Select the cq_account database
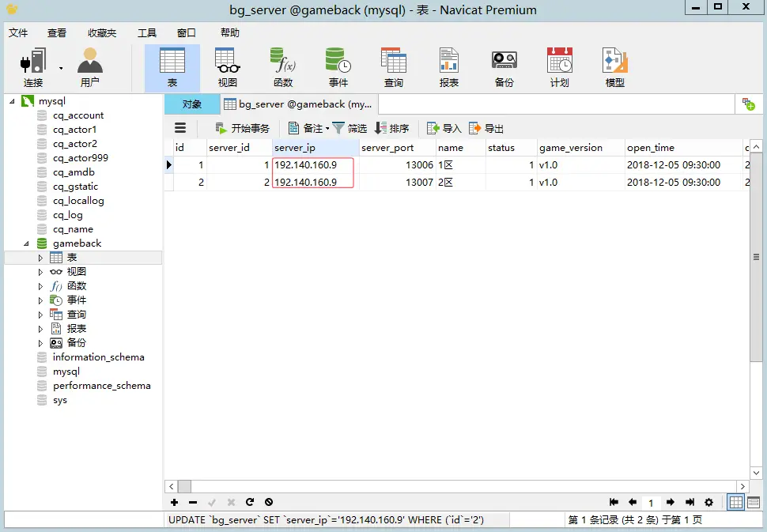The image size is (767, 532). [78, 115]
